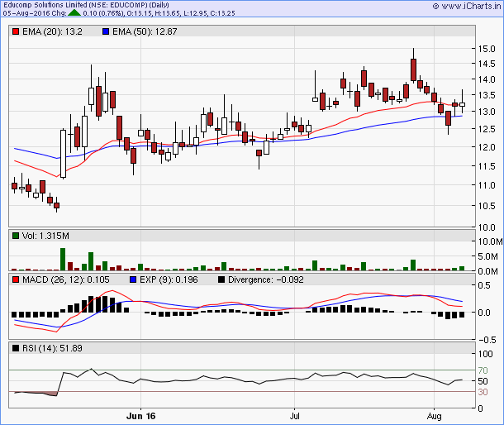
Task: Click the green Vol legend swatch
Action: [16, 236]
